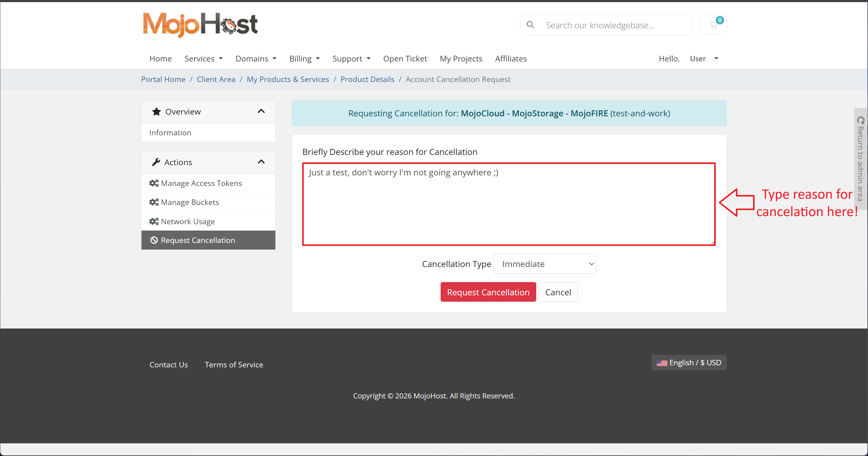The image size is (868, 456).
Task: Click the MojoHost logo
Action: coord(200,25)
